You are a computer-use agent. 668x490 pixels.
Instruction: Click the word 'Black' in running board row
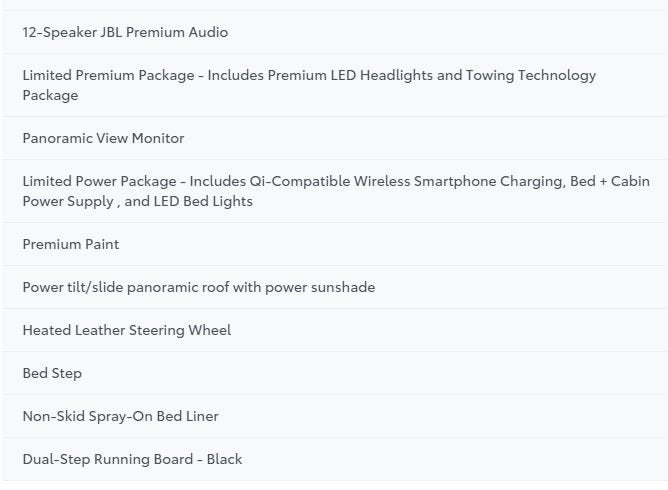(x=224, y=459)
